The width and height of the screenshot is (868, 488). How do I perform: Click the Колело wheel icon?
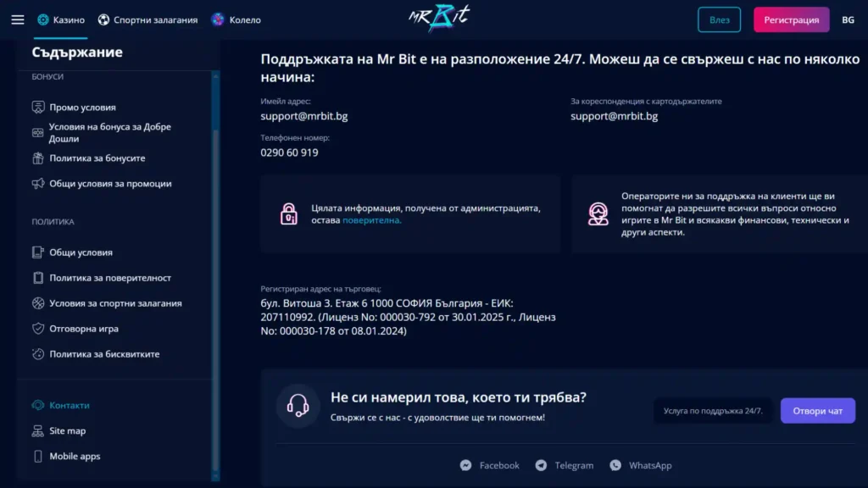pyautogui.click(x=218, y=20)
